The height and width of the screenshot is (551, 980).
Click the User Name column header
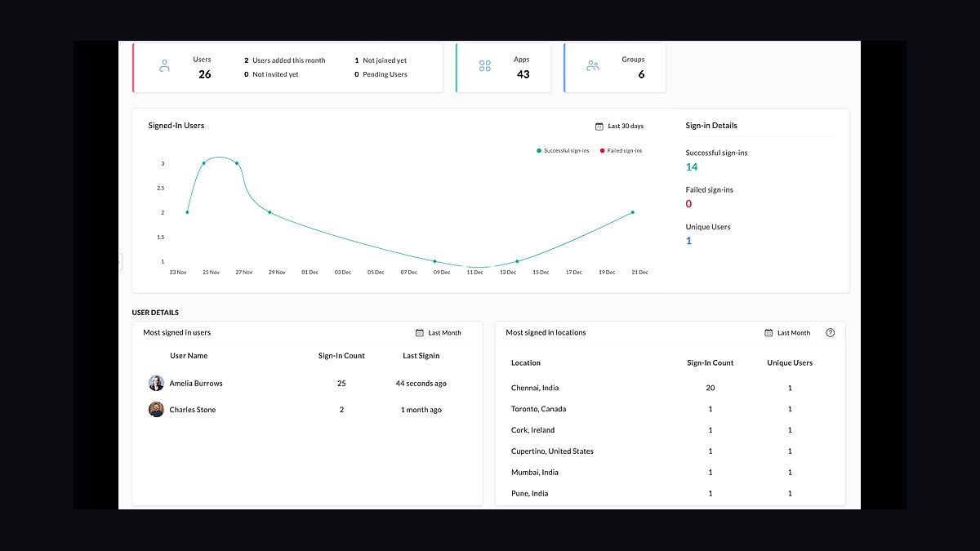[x=189, y=356]
